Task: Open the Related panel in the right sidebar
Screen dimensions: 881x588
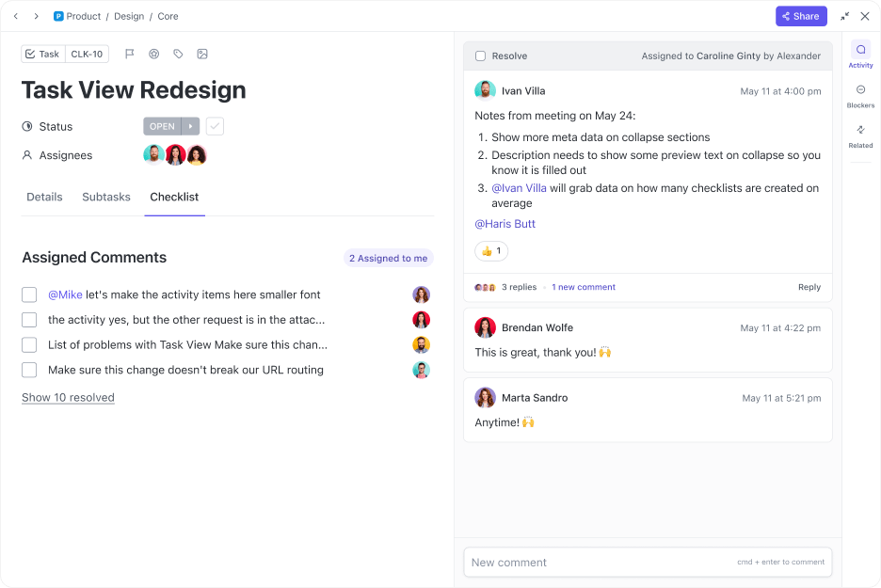Action: click(x=860, y=137)
